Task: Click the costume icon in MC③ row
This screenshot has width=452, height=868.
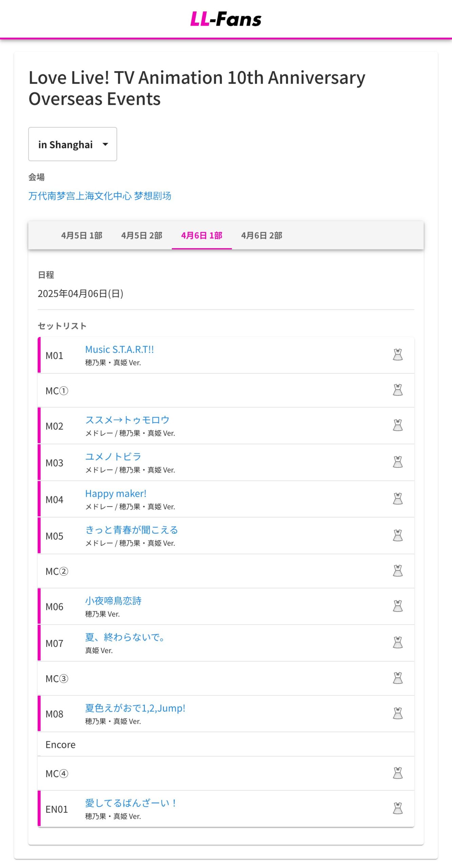Action: click(397, 678)
